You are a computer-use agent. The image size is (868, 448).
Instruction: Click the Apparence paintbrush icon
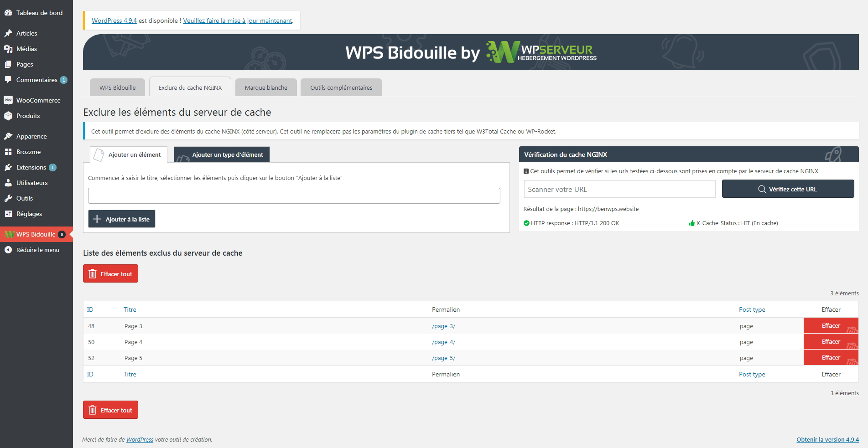click(8, 136)
